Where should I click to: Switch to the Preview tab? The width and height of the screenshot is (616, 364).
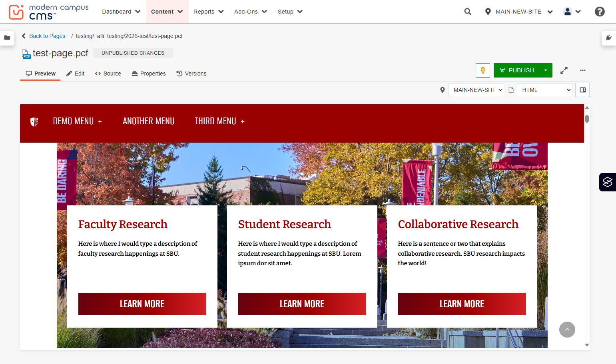click(40, 74)
